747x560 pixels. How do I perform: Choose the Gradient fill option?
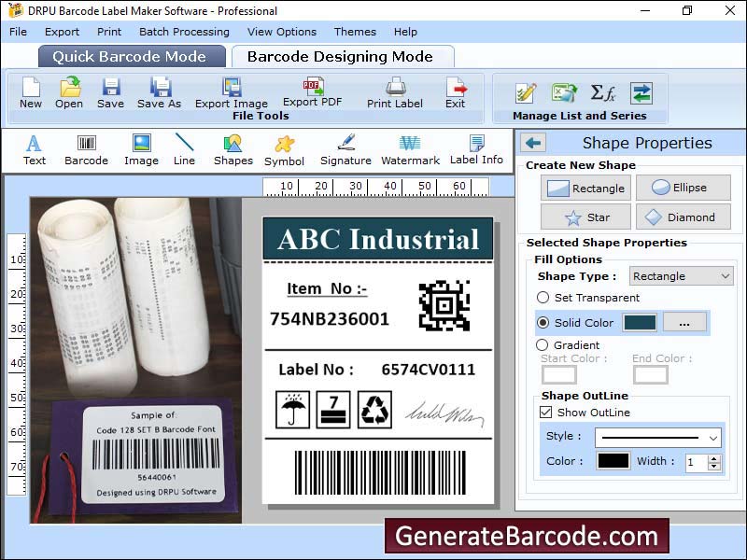tap(543, 345)
